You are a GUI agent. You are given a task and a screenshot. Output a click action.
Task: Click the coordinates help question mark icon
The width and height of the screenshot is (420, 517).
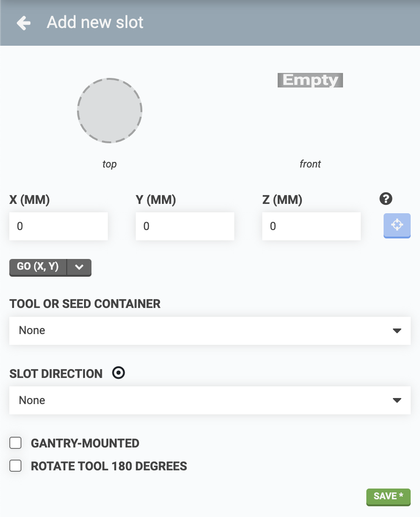(386, 199)
